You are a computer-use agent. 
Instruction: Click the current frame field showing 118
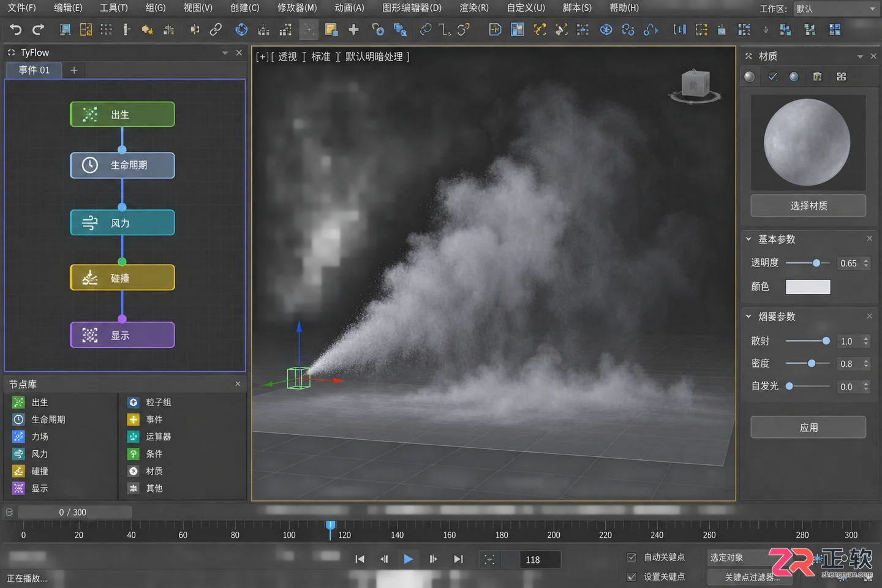(x=540, y=560)
